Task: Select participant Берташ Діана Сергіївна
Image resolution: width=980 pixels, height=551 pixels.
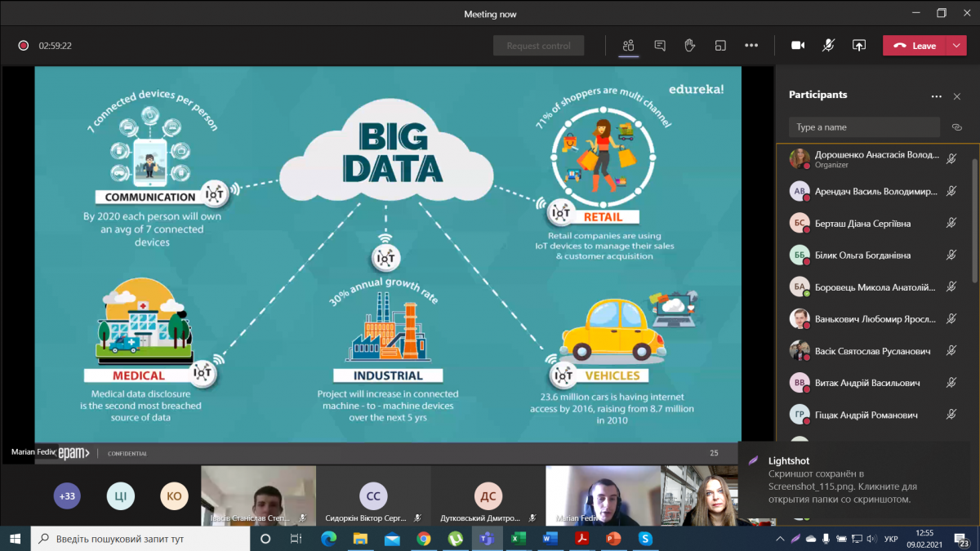Action: (x=862, y=224)
